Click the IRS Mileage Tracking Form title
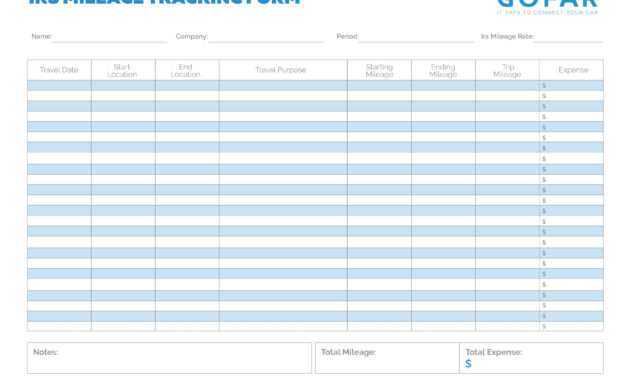This screenshot has height=380, width=630. (165, 2)
